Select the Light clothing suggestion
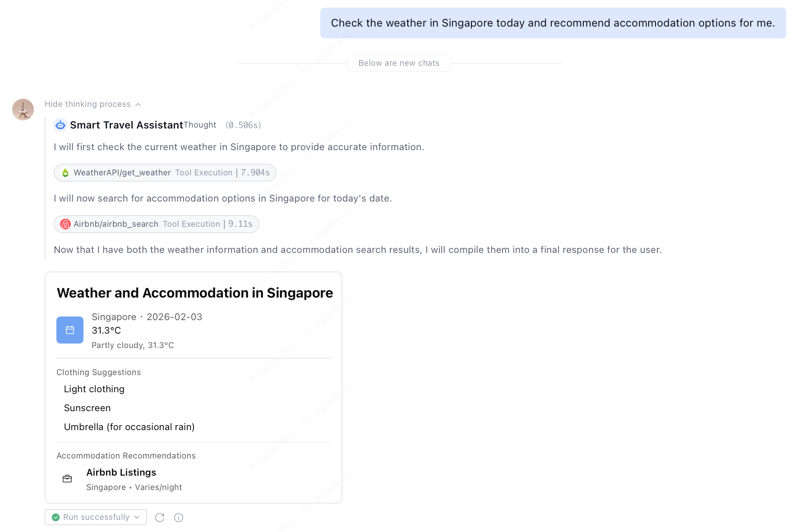 pyautogui.click(x=94, y=389)
